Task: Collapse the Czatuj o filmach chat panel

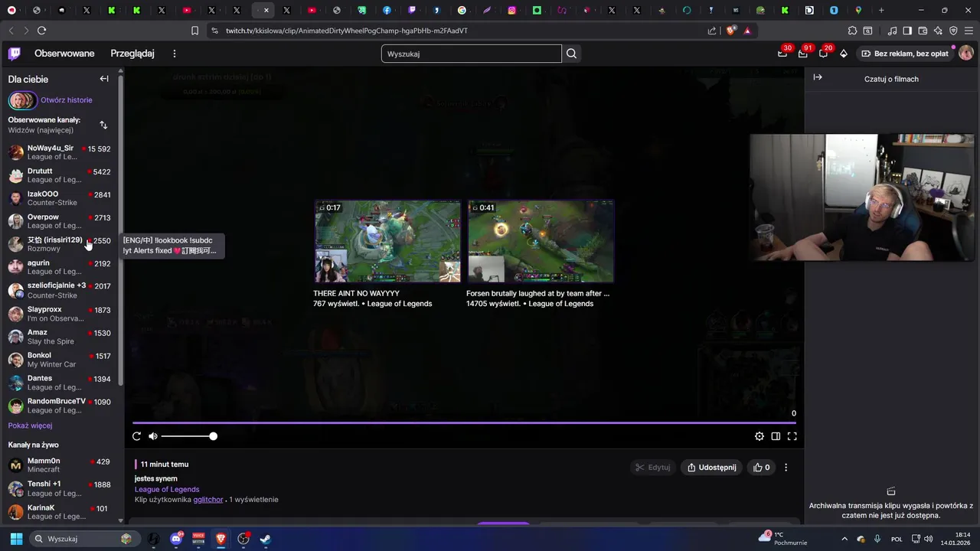Action: point(818,77)
